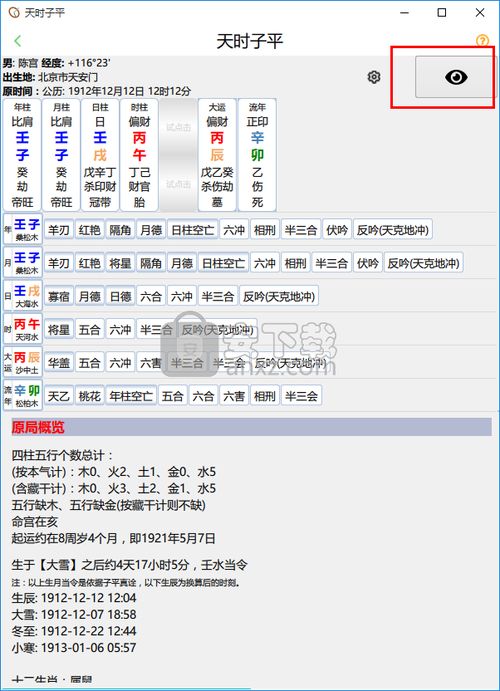The height and width of the screenshot is (691, 500).
Task: Select the 时柱 pillar column
Action: click(139, 155)
